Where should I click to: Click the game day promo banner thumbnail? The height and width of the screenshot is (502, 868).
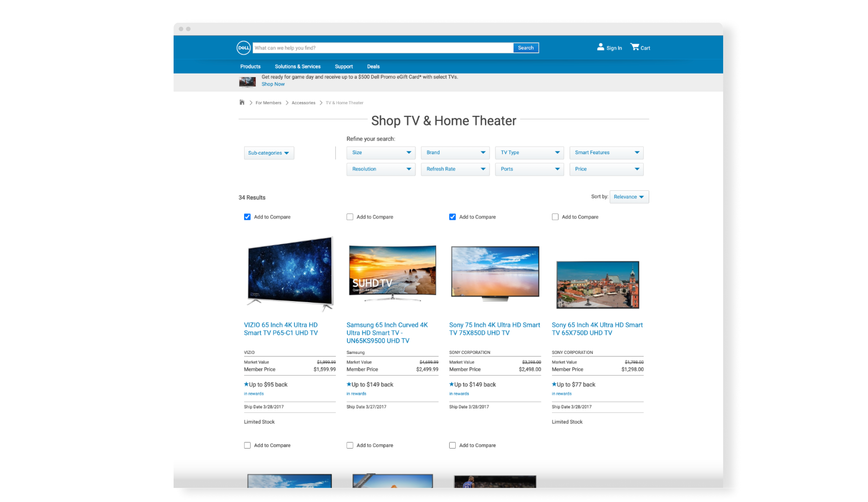247,82
